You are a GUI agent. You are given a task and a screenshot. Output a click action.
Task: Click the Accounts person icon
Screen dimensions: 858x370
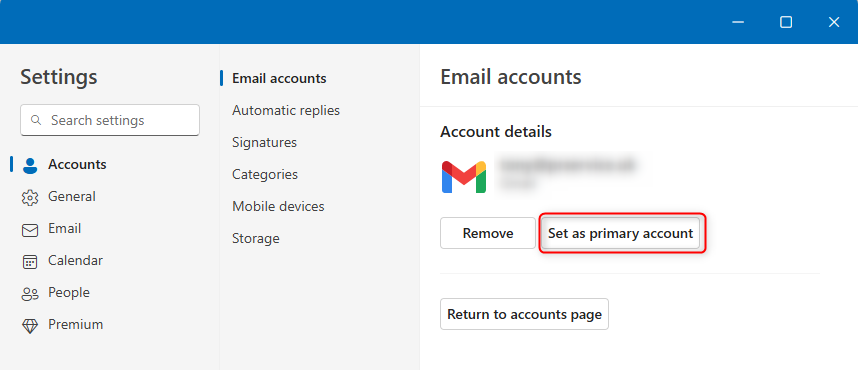pos(30,165)
